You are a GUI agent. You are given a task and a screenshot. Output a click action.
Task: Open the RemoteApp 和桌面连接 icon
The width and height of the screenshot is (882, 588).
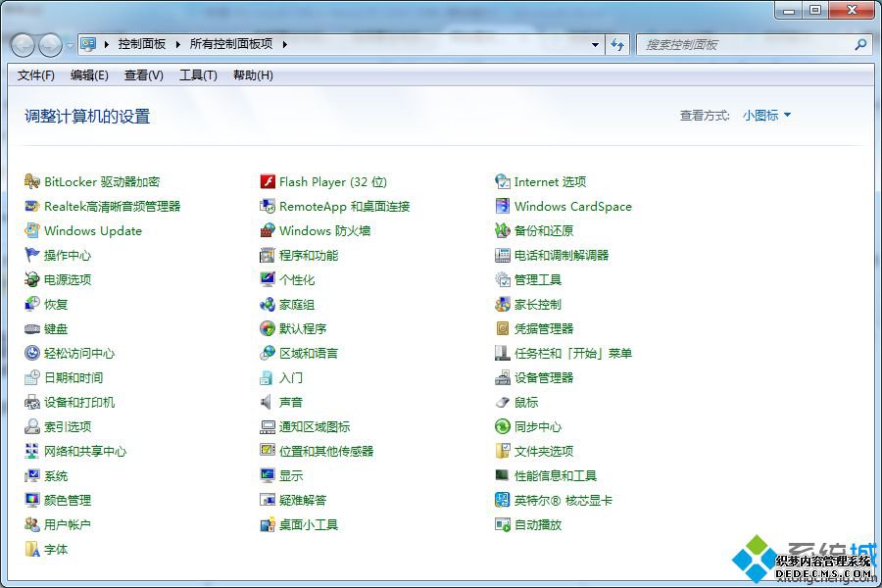point(268,207)
